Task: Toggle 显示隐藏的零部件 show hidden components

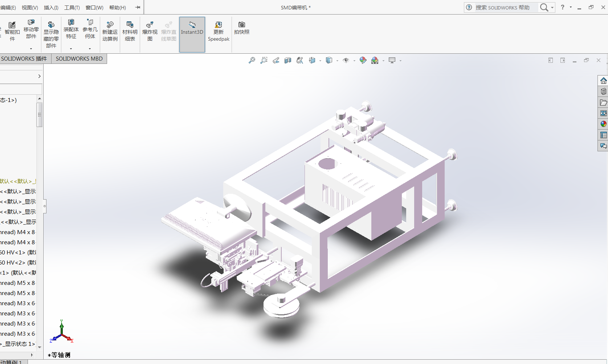Action: [x=51, y=34]
